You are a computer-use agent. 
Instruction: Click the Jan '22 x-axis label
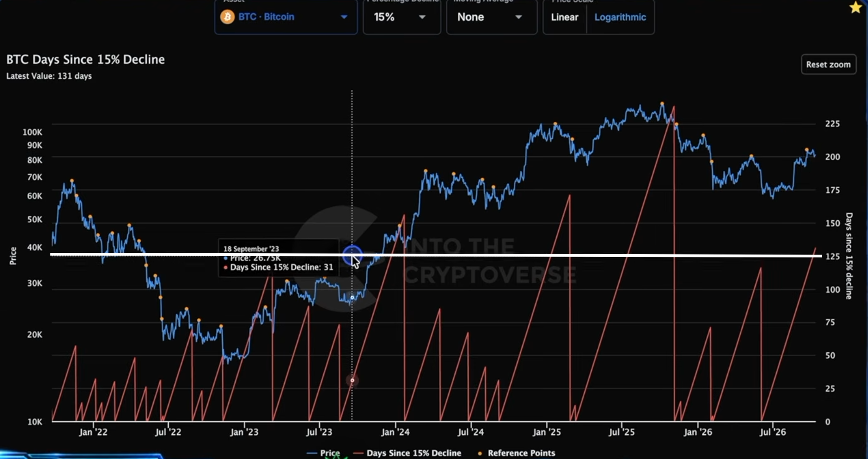(93, 432)
